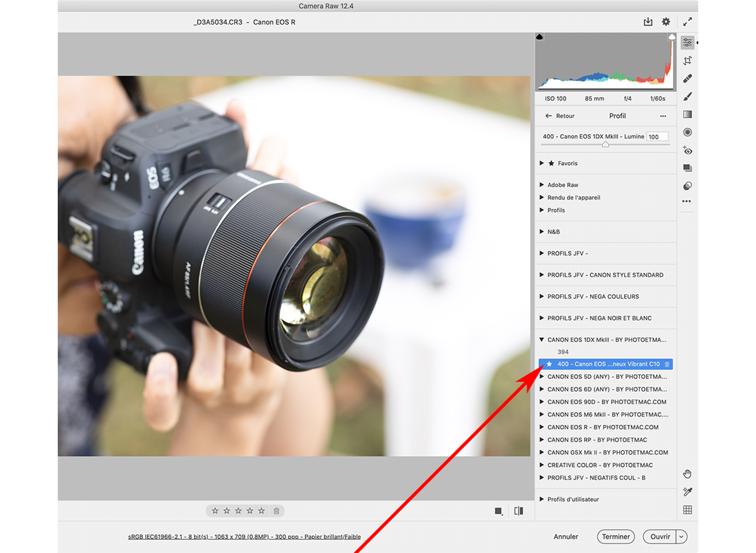756x553 pixels.
Task: Select the Graduated Filter tool
Action: [687, 115]
